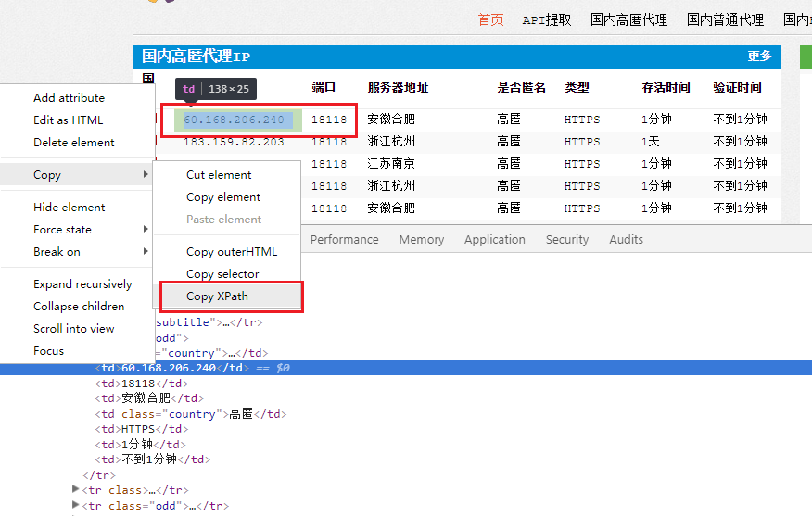Image resolution: width=812 pixels, height=516 pixels.
Task: Open 国内普通代理 navigation link
Action: [x=725, y=19]
